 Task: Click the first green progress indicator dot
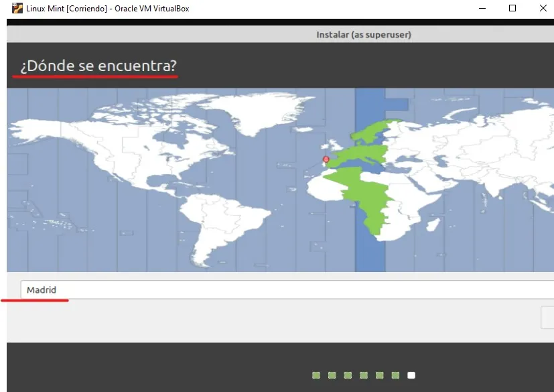coord(316,375)
